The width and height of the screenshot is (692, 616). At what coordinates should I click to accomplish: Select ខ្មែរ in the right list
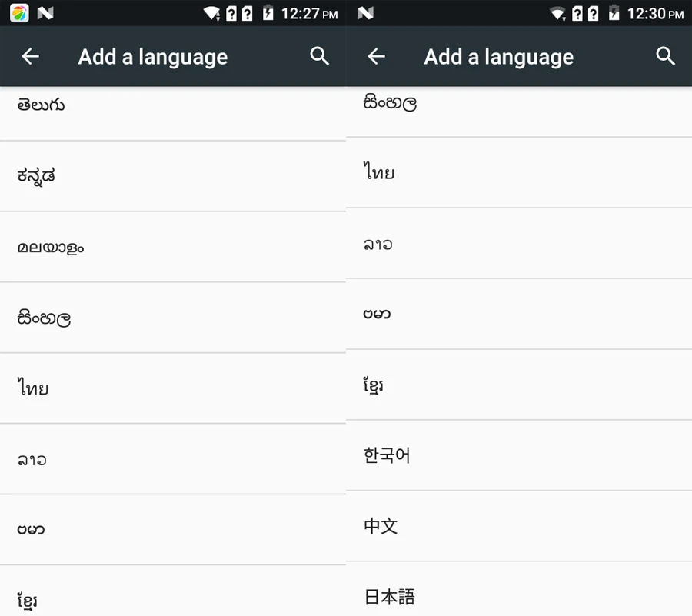[519, 385]
